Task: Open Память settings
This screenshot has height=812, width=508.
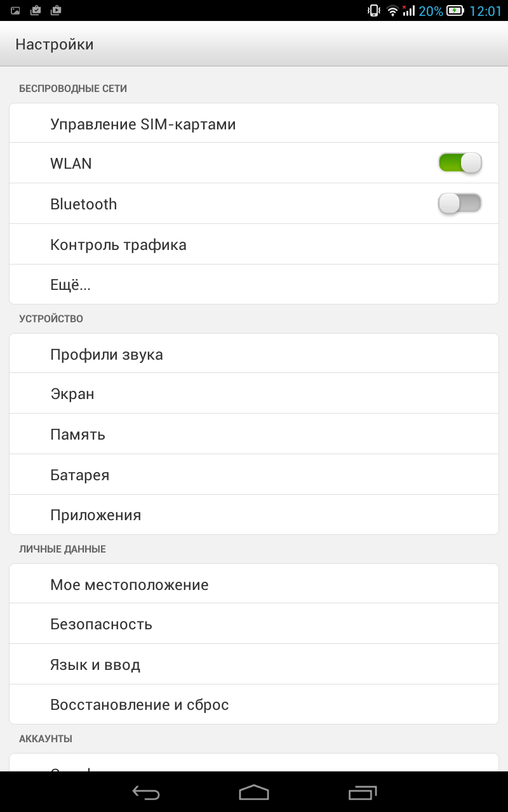Action: [x=254, y=434]
